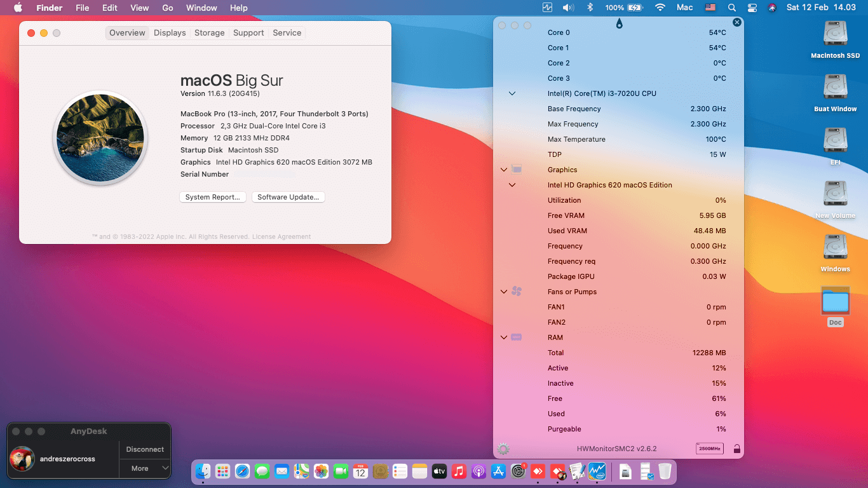Screen dimensions: 868x488
Task: Open Finder from the Dock
Action: tap(203, 471)
